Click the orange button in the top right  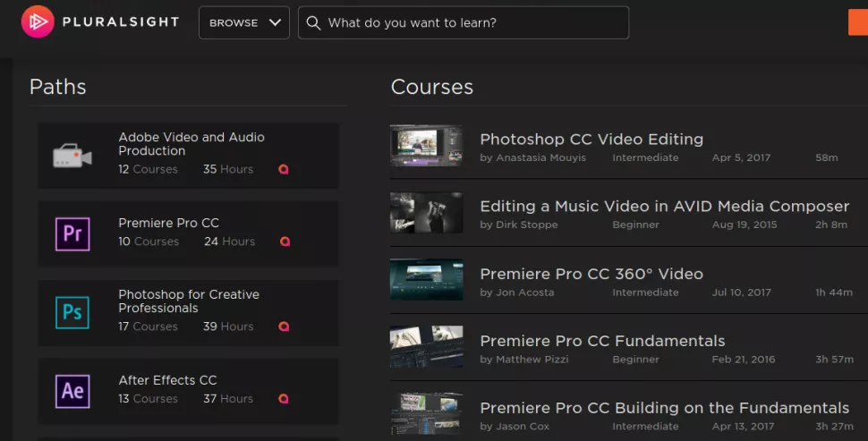pos(857,23)
